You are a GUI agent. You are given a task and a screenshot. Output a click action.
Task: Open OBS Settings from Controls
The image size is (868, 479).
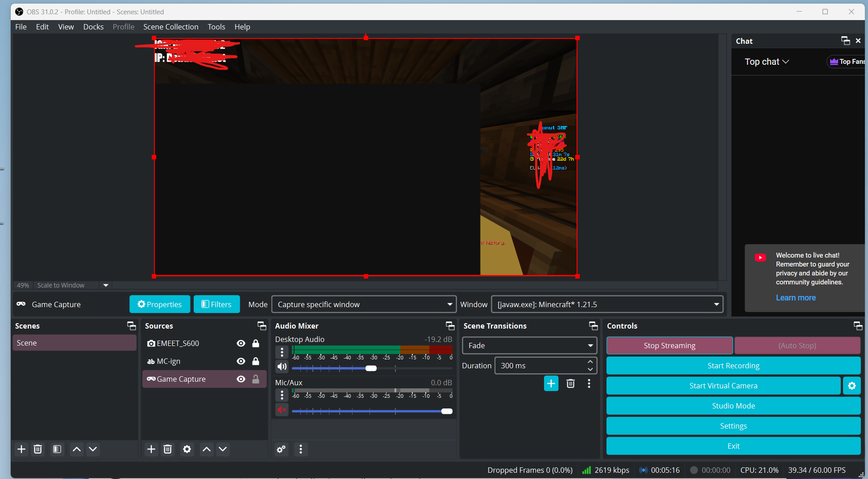(733, 426)
